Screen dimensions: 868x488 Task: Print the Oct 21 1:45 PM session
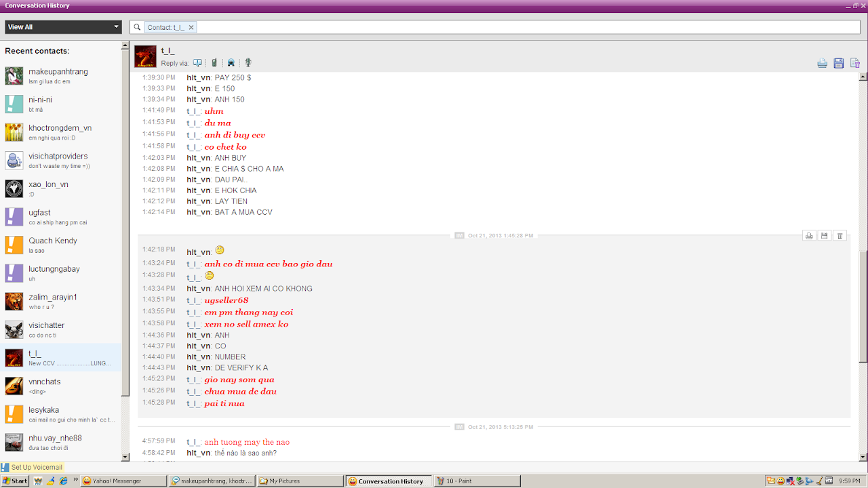click(808, 236)
